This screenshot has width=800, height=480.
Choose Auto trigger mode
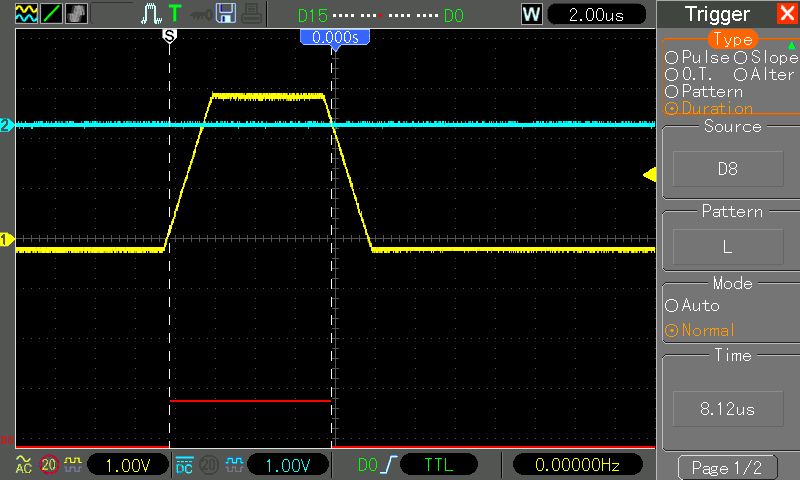[693, 305]
